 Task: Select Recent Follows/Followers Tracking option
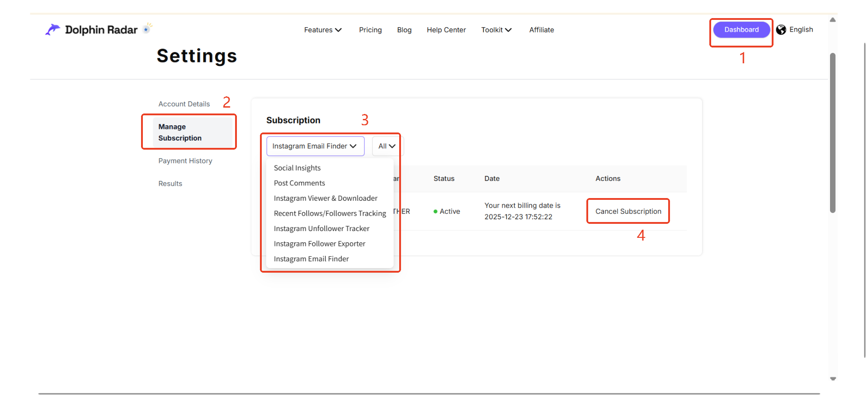coord(330,213)
